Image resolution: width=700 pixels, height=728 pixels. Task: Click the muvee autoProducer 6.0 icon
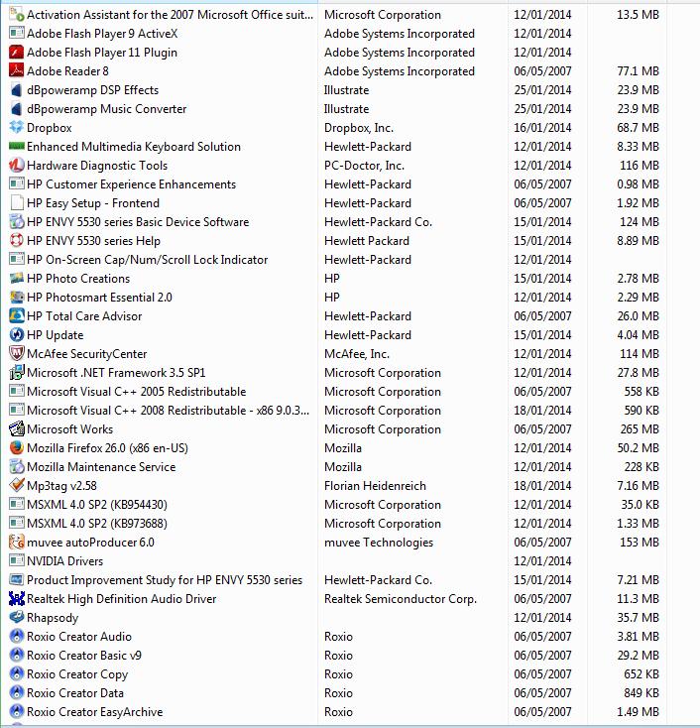17,542
